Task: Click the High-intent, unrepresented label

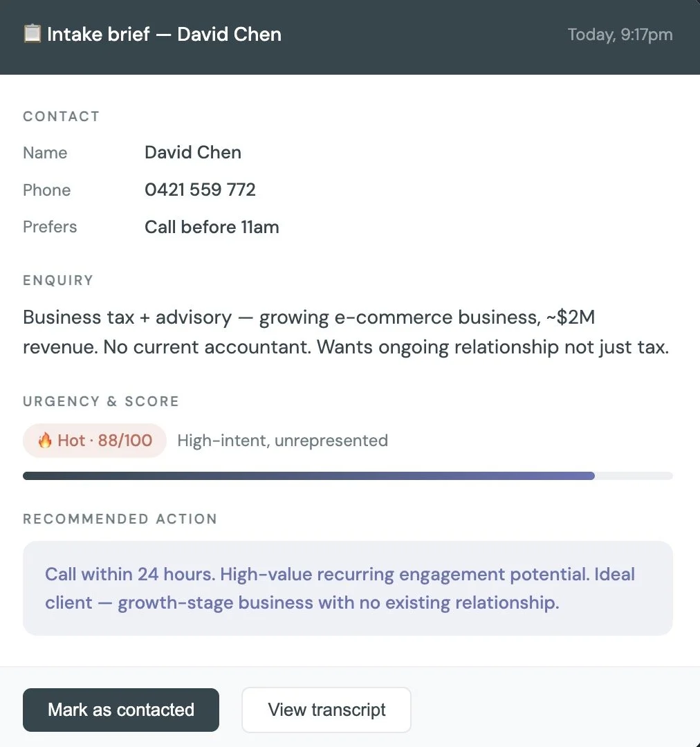Action: click(x=283, y=441)
